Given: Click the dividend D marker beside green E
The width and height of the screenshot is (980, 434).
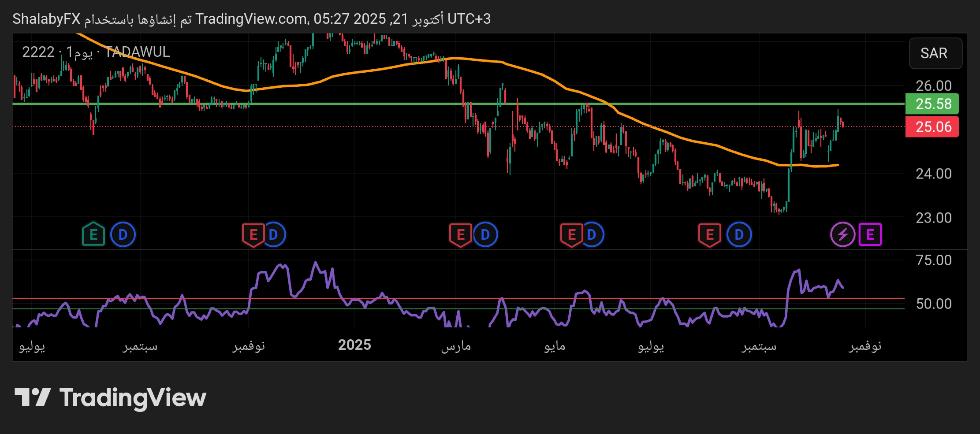Looking at the screenshot, I should pos(123,234).
